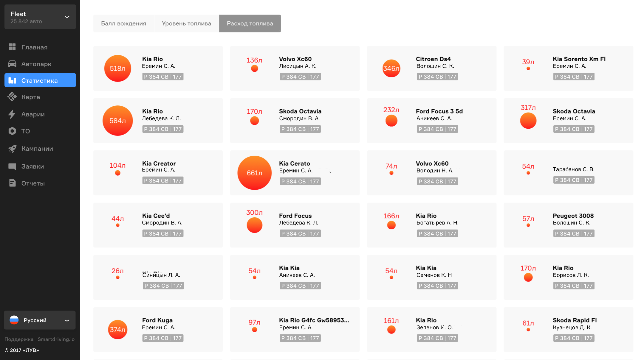Click the 39л consumption value
The image size is (644, 360).
[528, 62]
